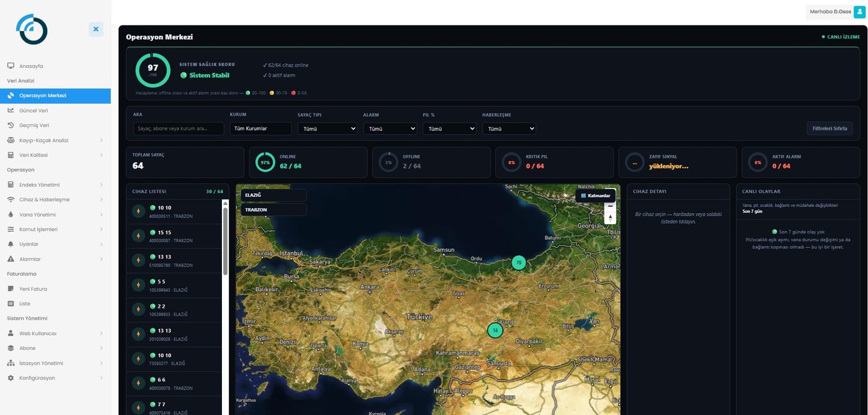Click the Endeks Yönetimi calculator icon
Viewport: 868px width, 415px height.
click(11, 185)
